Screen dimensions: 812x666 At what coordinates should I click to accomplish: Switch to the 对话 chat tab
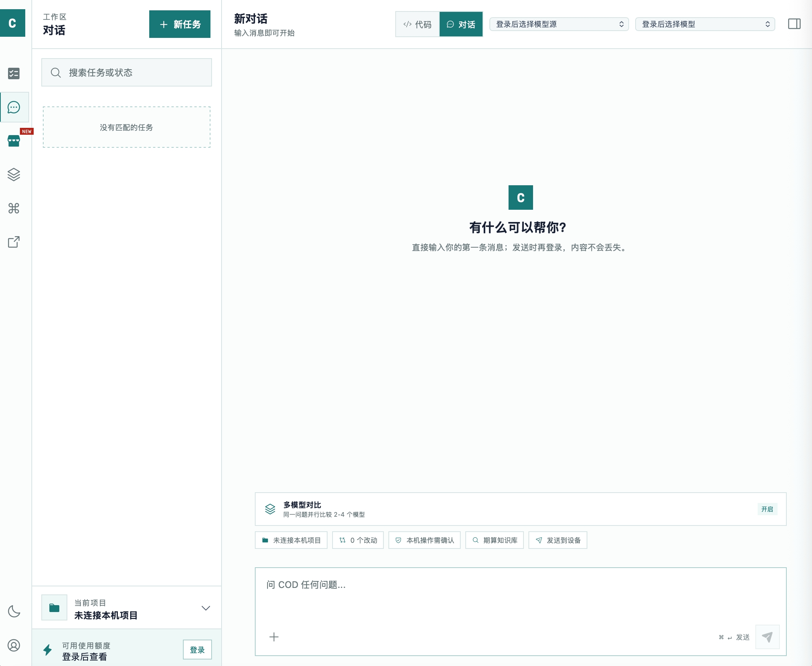click(x=461, y=24)
